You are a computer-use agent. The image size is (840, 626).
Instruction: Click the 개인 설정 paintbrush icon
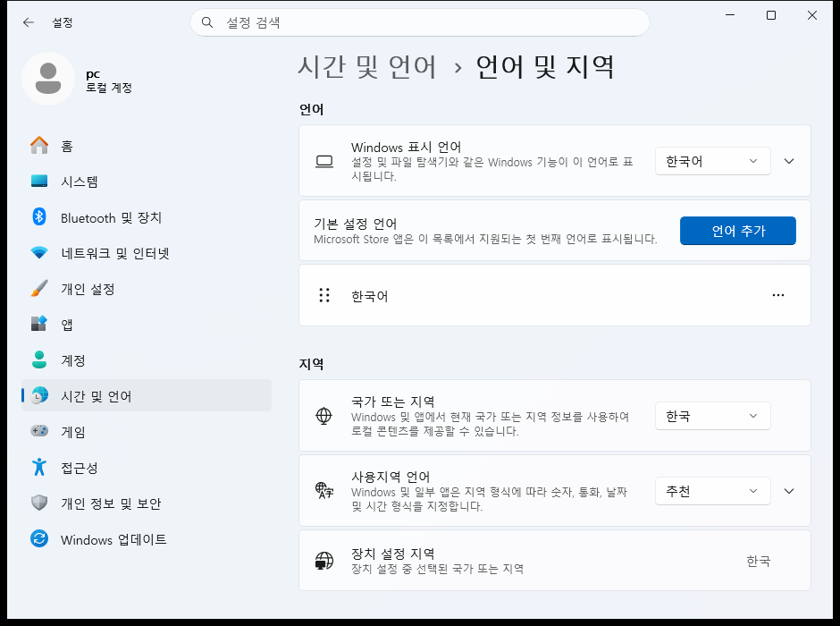point(39,288)
